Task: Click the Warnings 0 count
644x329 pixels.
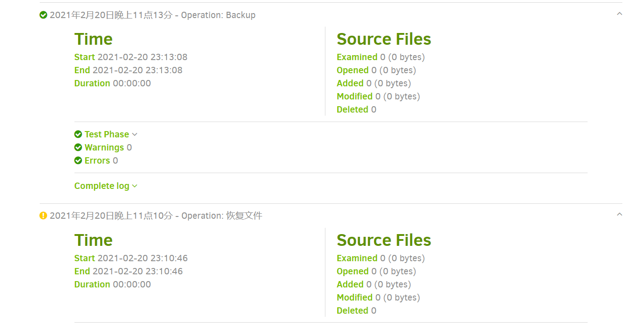Action: [x=130, y=147]
